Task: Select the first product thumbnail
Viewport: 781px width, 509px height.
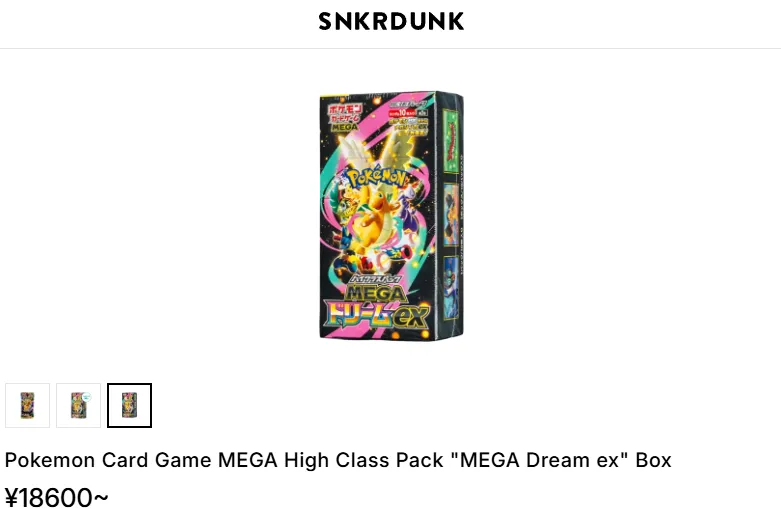Action: [x=27, y=405]
